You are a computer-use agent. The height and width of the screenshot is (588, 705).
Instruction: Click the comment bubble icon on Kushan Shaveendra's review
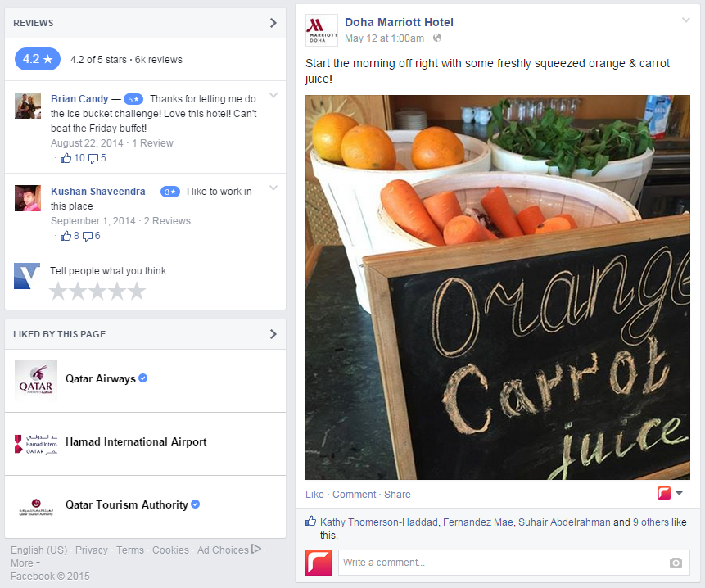coord(88,237)
